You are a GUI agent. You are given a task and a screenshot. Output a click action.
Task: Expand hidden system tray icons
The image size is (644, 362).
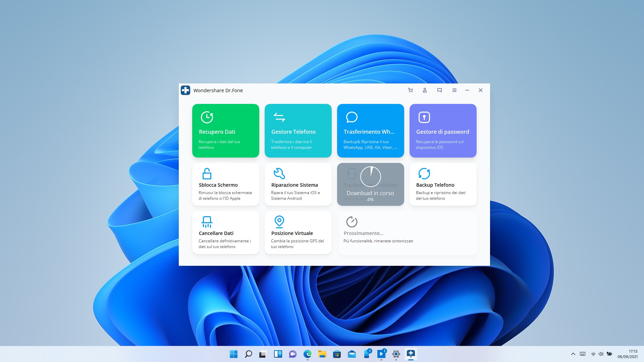573,354
